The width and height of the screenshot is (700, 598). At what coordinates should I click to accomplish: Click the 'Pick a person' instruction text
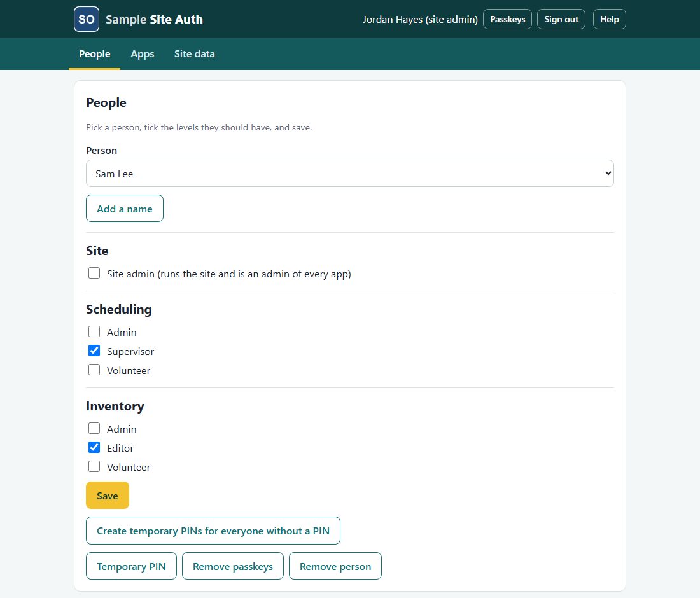[199, 128]
